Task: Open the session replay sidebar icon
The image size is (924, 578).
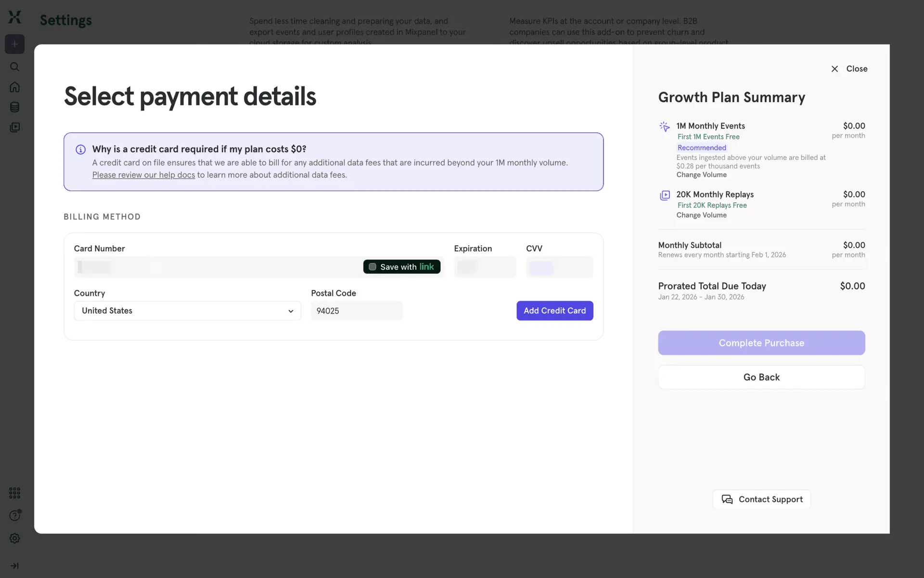Action: (14, 127)
